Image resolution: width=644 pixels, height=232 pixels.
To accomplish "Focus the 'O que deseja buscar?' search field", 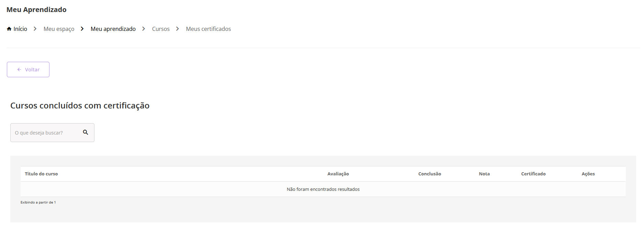I will [46, 133].
